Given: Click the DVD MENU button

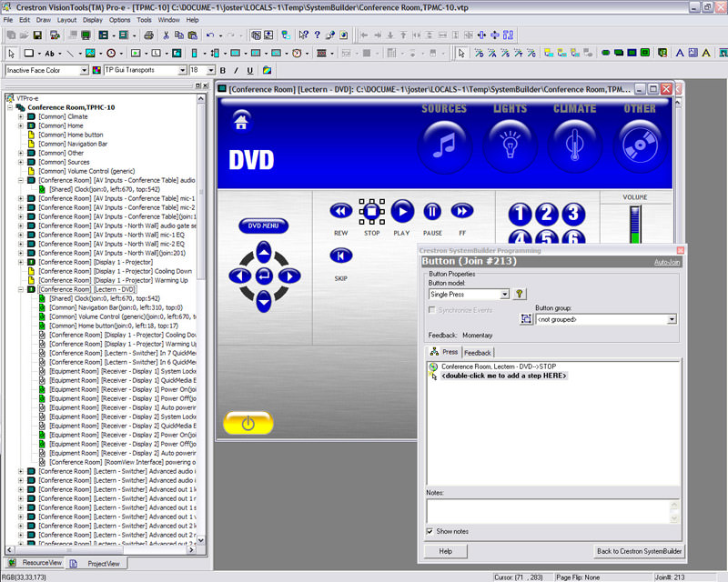Looking at the screenshot, I should point(263,226).
